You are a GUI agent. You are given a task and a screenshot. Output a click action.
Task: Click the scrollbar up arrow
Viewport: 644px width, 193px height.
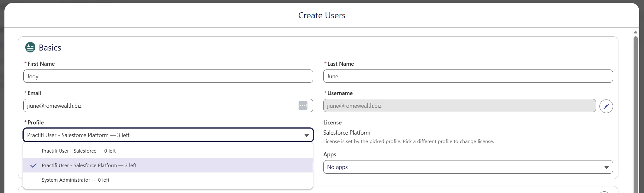pyautogui.click(x=635, y=32)
